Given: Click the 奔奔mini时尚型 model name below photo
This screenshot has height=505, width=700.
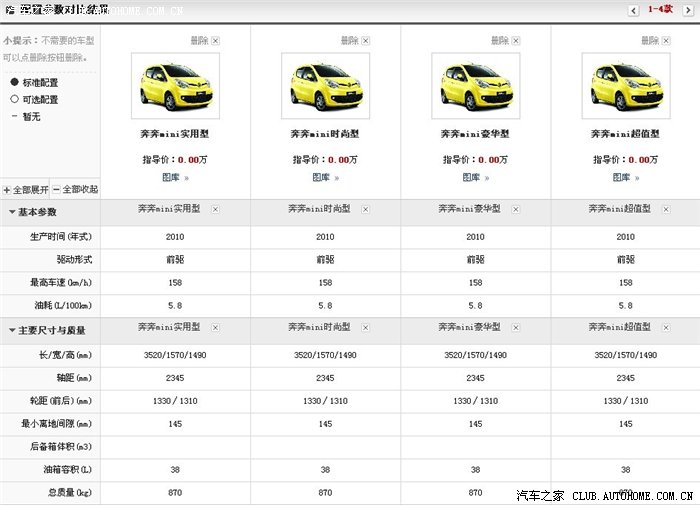Looking at the screenshot, I should (x=325, y=134).
